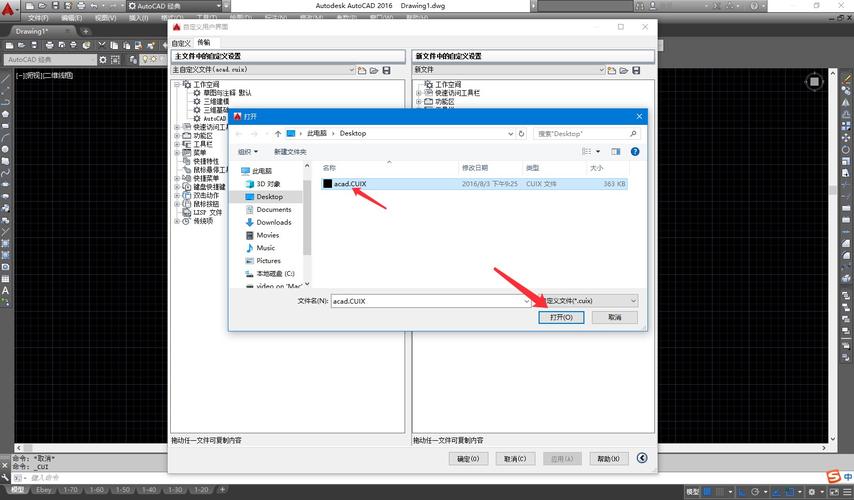Expand the 传统项 node in the left tree
Viewport: 854px width, 500px height.
[x=177, y=221]
